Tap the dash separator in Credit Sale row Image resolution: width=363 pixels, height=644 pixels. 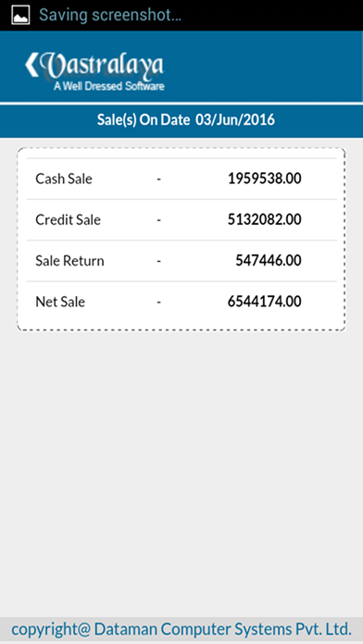pos(158,220)
